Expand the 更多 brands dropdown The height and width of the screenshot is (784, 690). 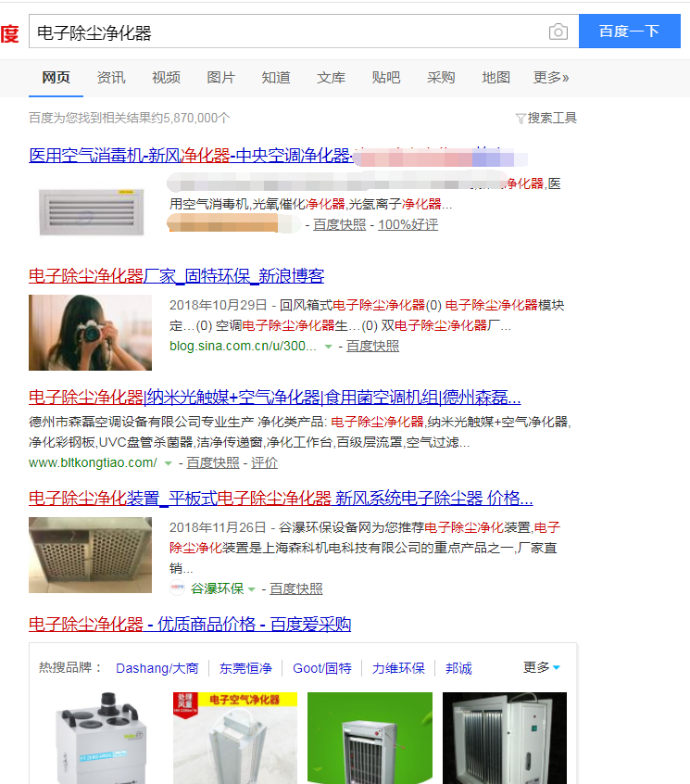pos(542,667)
